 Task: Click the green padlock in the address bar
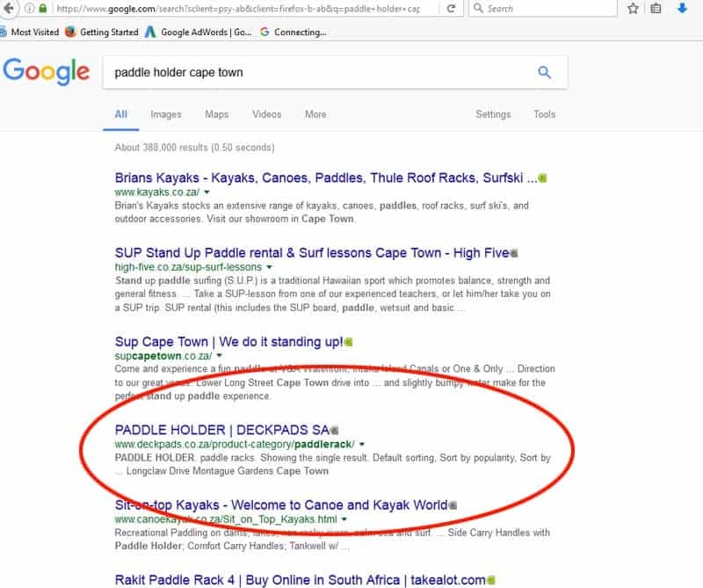click(42, 8)
